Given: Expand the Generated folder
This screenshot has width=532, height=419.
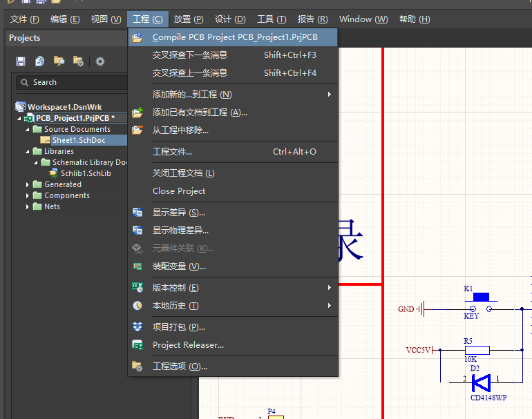Looking at the screenshot, I should [28, 184].
